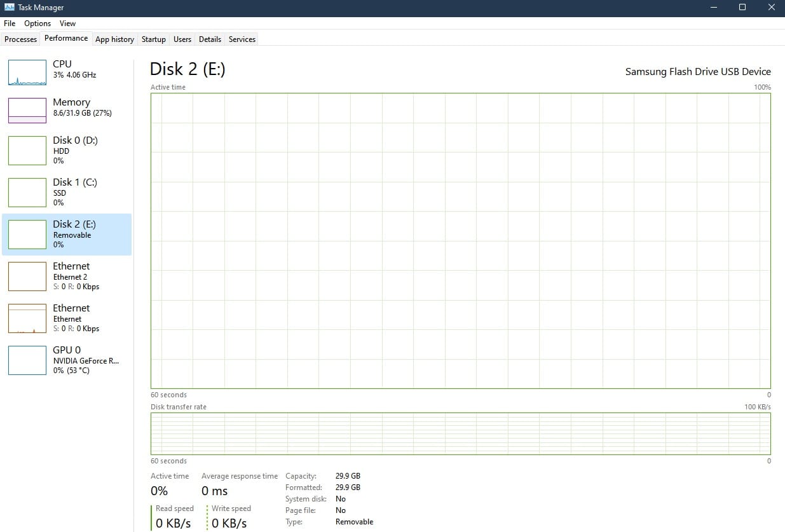Click the Disk 2 (E:) sidebar label

[75, 224]
